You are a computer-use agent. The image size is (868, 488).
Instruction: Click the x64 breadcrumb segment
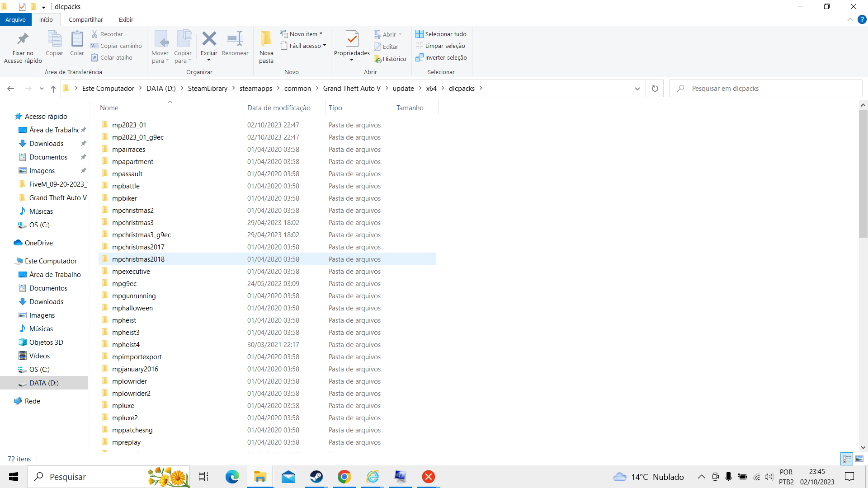click(431, 89)
